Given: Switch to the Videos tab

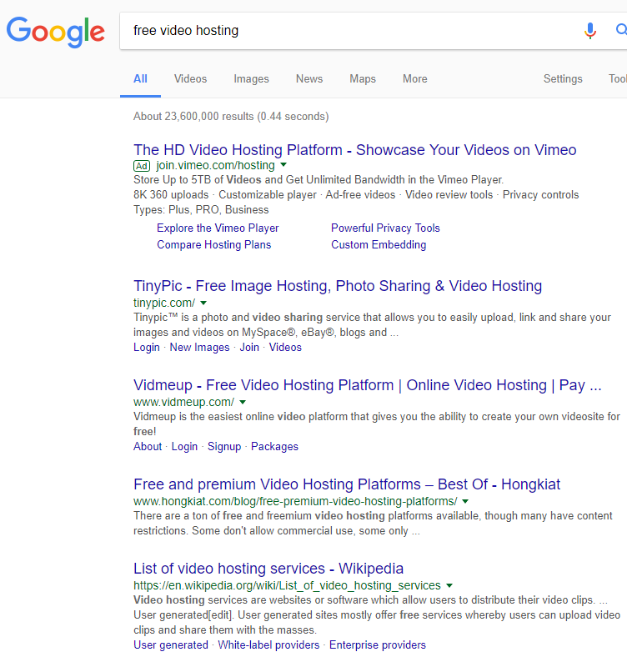Looking at the screenshot, I should 190,79.
